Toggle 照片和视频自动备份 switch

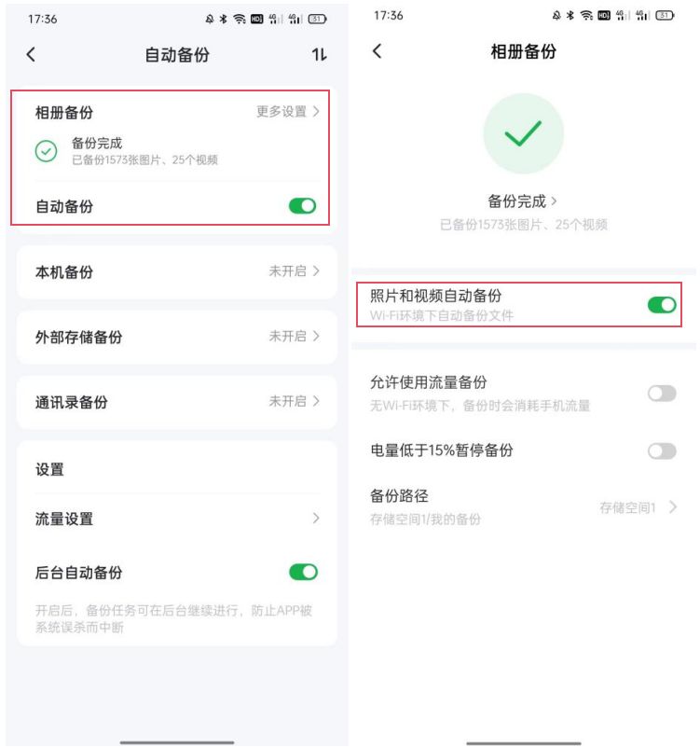tap(662, 304)
